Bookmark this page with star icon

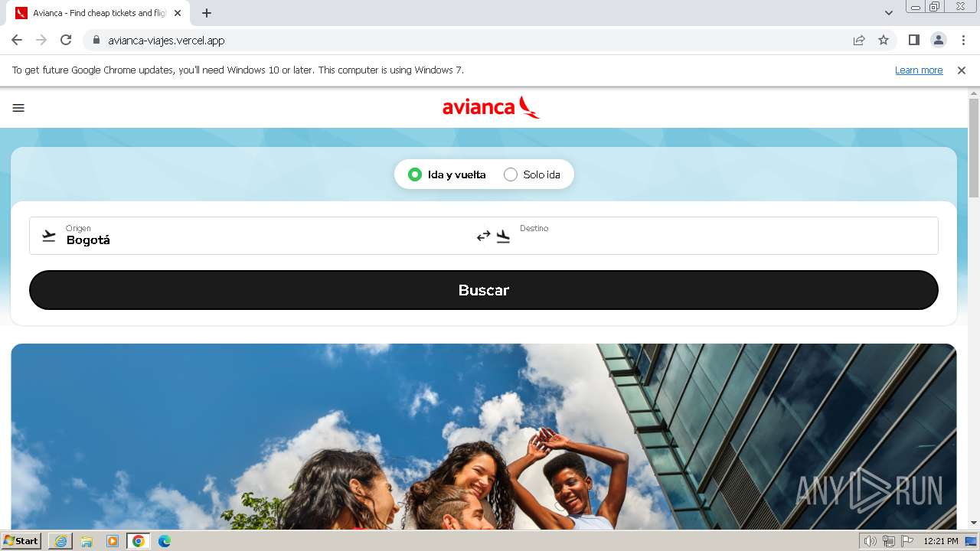[x=884, y=41]
